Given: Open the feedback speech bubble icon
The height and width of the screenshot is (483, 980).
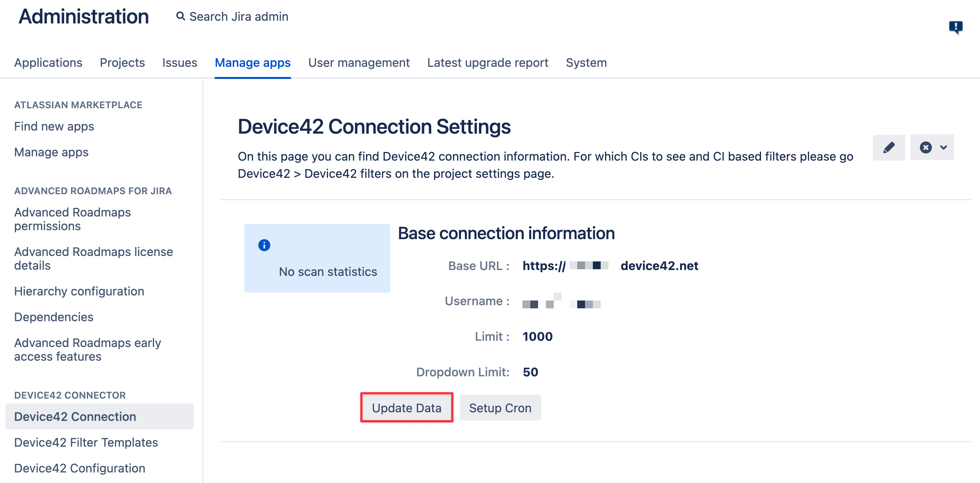Looking at the screenshot, I should 955,27.
